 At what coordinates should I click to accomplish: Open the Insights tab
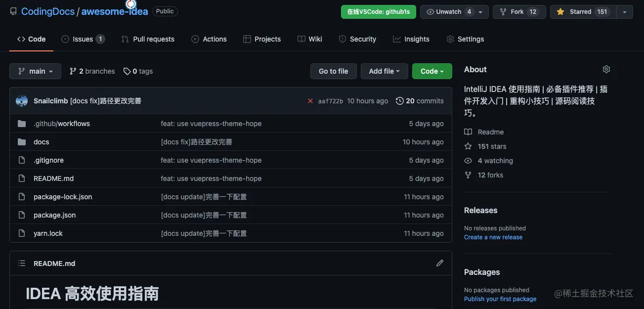411,39
